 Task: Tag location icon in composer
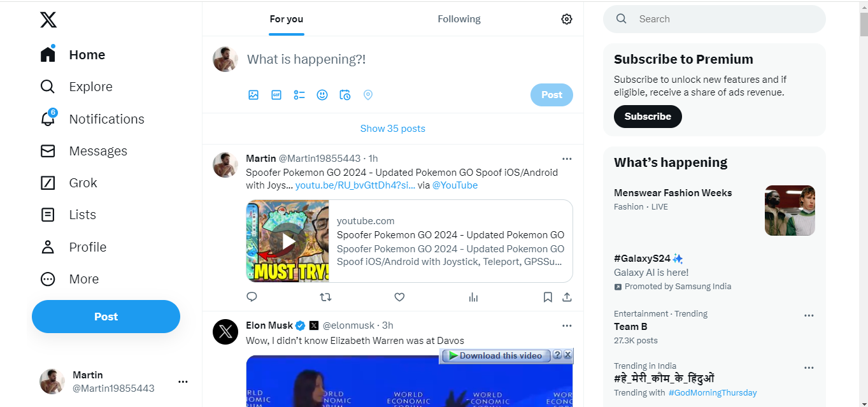coord(368,95)
